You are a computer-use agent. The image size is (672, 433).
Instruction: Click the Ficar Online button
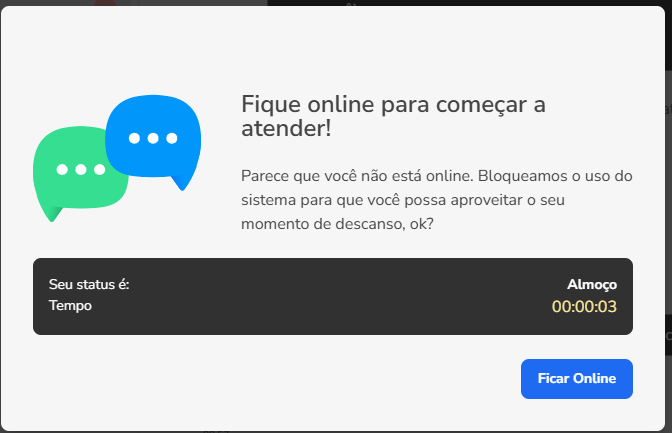(x=576, y=379)
